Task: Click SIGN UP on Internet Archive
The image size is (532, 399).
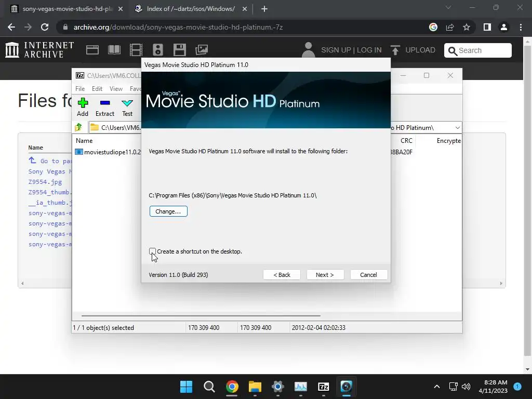Action: point(336,50)
